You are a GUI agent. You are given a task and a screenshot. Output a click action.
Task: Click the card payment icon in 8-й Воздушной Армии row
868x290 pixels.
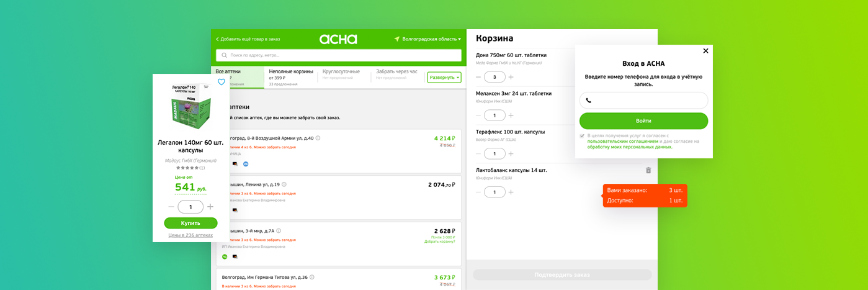coord(235,164)
